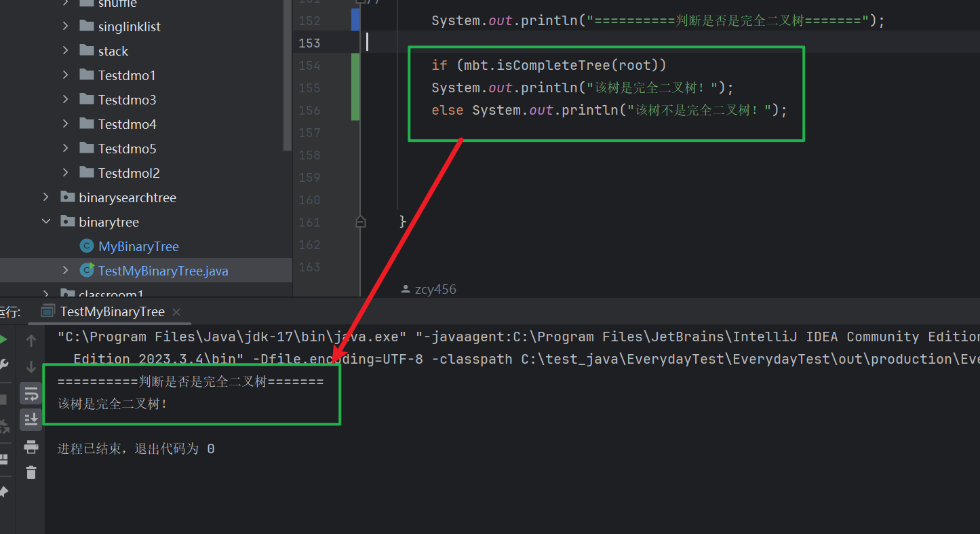Select the binarysearchtree package
This screenshot has height=534, width=980.
point(128,198)
